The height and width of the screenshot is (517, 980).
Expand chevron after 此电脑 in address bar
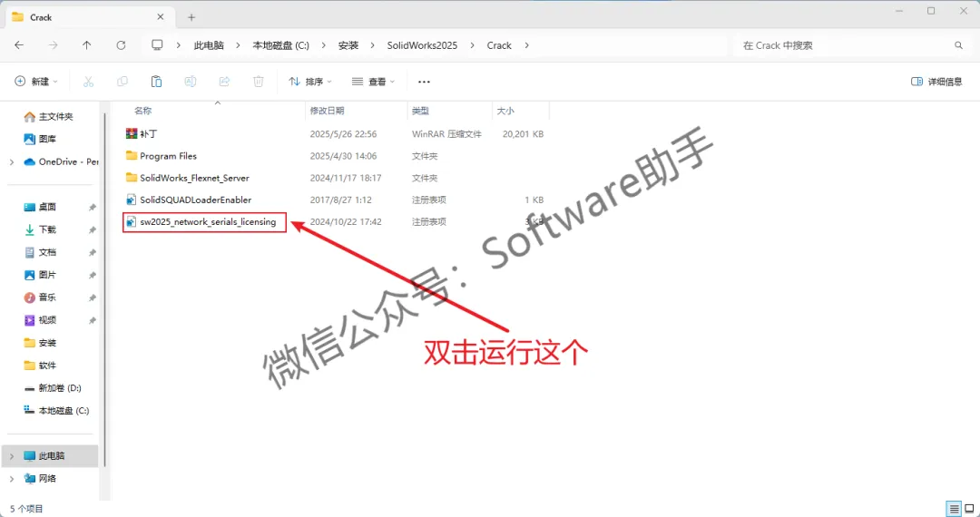click(x=238, y=45)
